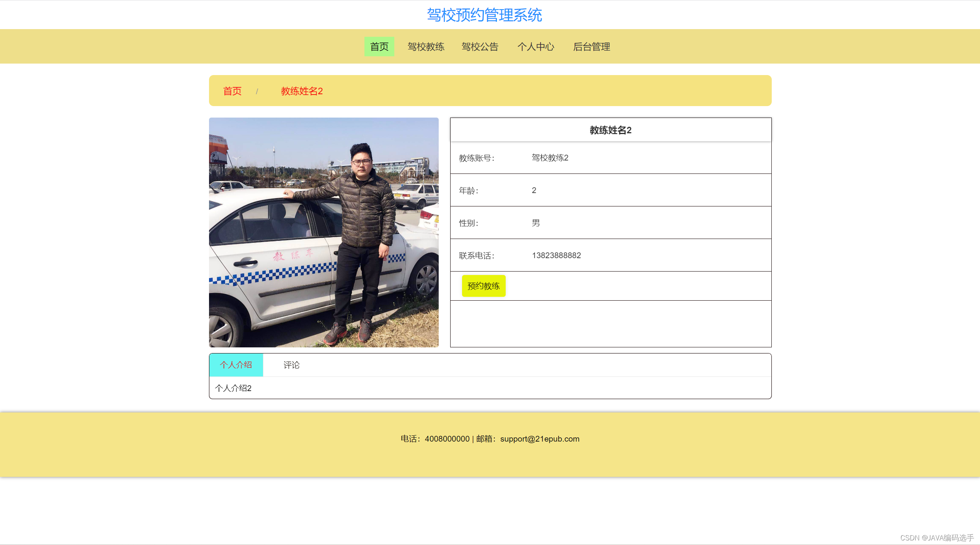980x545 pixels.
Task: Click the coach photo beside the car
Action: (323, 232)
